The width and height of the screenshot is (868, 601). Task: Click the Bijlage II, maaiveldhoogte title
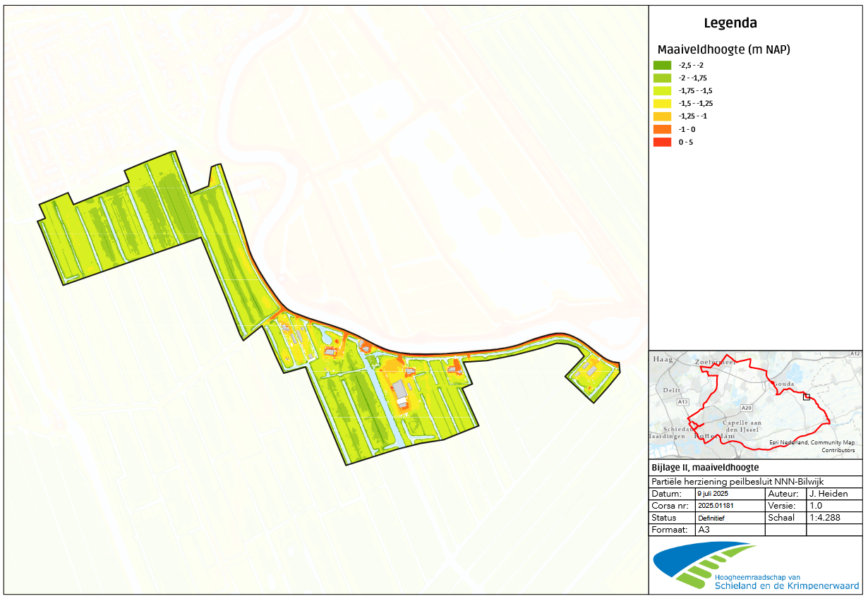tap(704, 468)
